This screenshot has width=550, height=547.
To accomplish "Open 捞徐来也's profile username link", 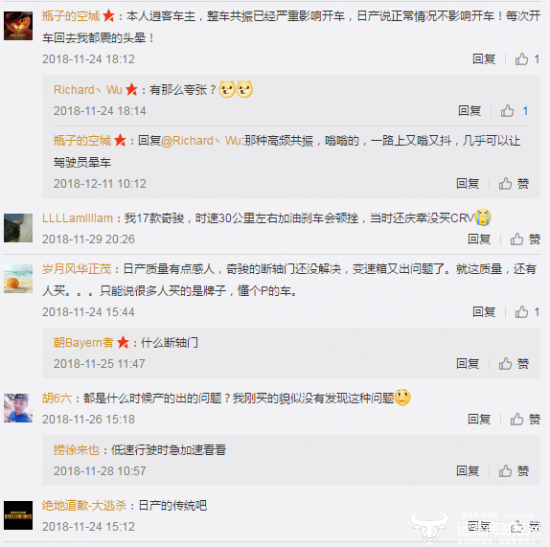I will click(x=76, y=450).
